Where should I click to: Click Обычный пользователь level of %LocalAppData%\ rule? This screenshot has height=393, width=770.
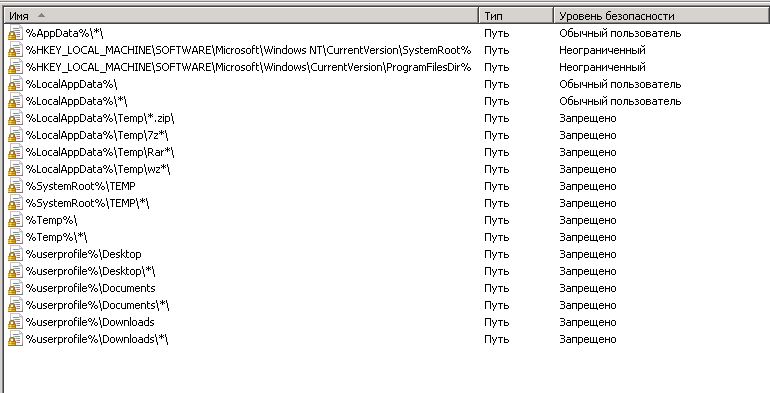point(620,84)
